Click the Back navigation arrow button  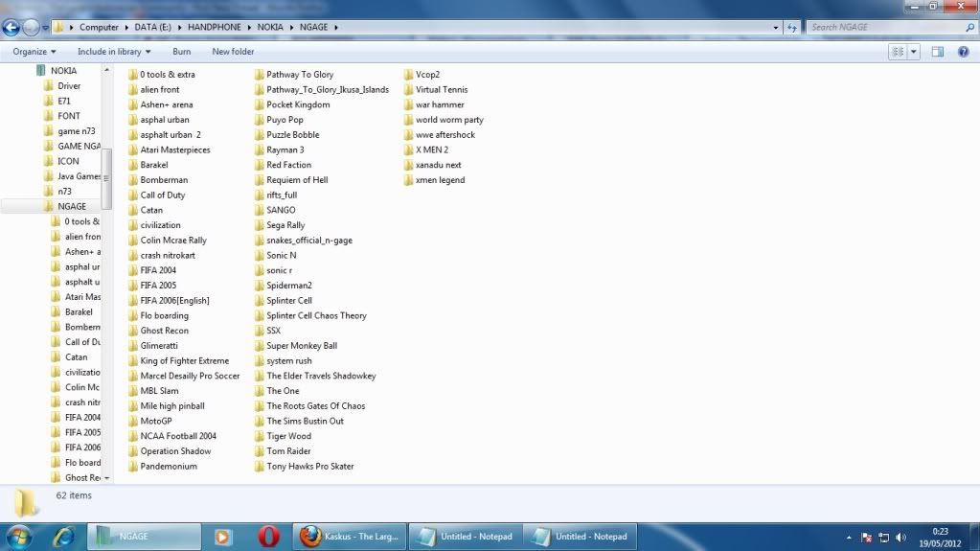(11, 27)
